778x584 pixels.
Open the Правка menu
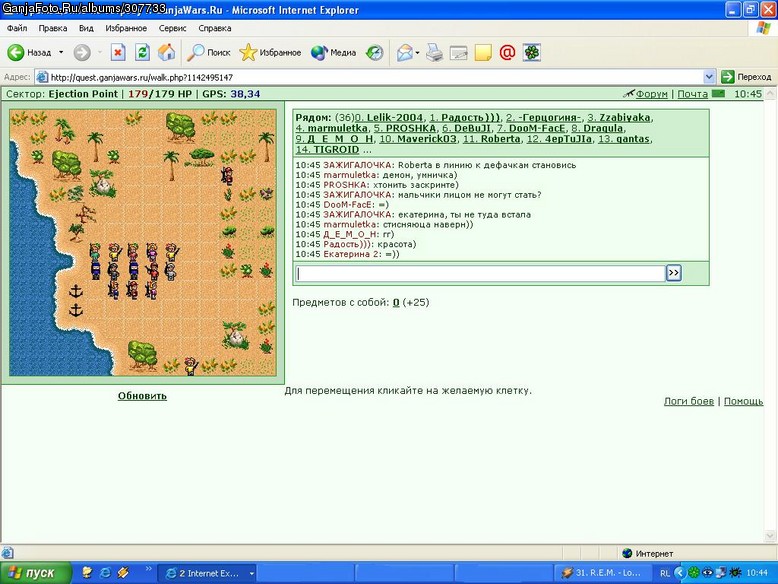(x=53, y=28)
